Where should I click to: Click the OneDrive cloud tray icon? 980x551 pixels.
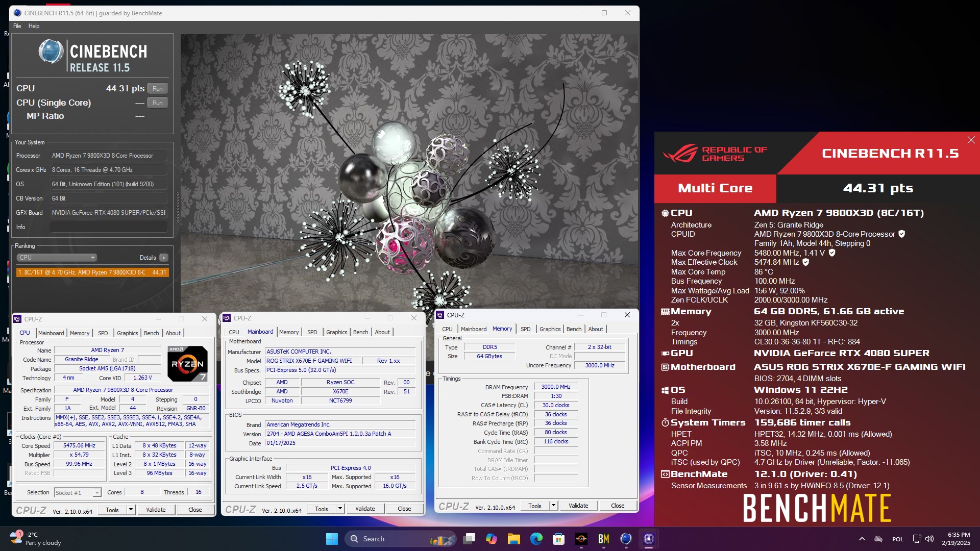[x=878, y=539]
